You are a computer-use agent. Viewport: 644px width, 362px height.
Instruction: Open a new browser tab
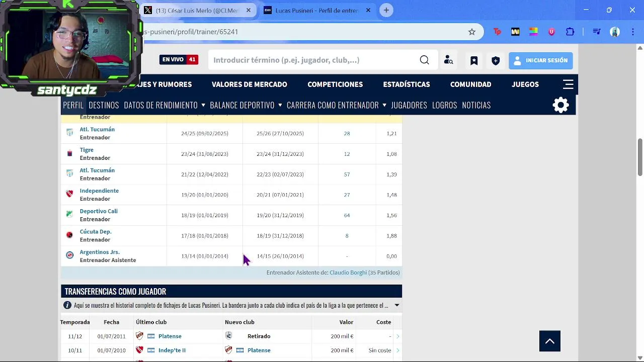[386, 10]
